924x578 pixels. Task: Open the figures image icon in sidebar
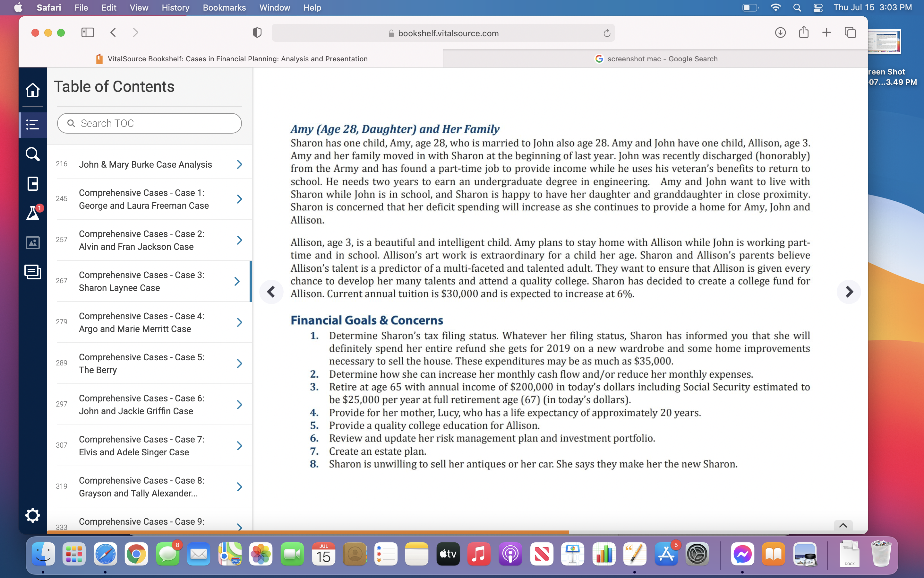tap(32, 242)
